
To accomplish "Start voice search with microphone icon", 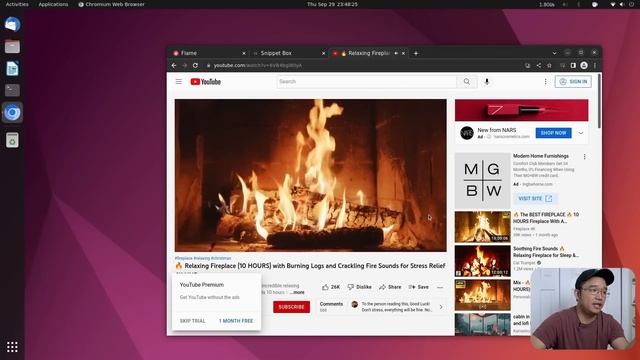I will pyautogui.click(x=487, y=82).
